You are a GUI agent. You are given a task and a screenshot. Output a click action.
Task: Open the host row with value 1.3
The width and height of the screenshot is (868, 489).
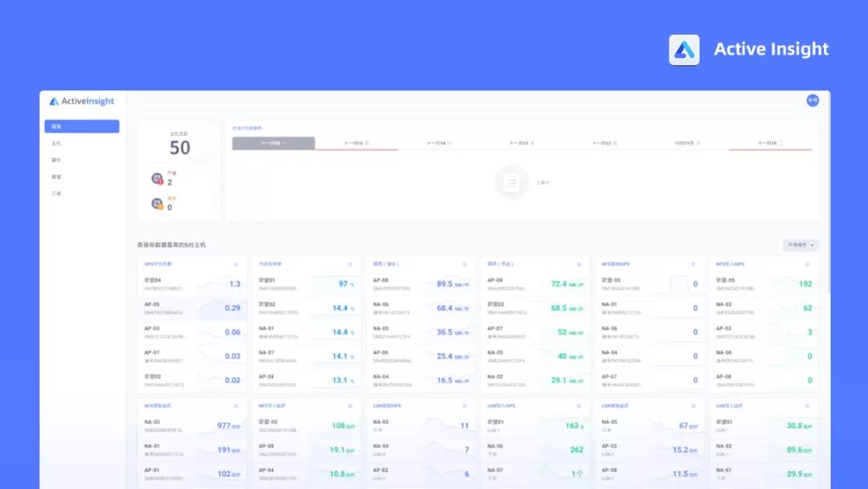tap(192, 284)
